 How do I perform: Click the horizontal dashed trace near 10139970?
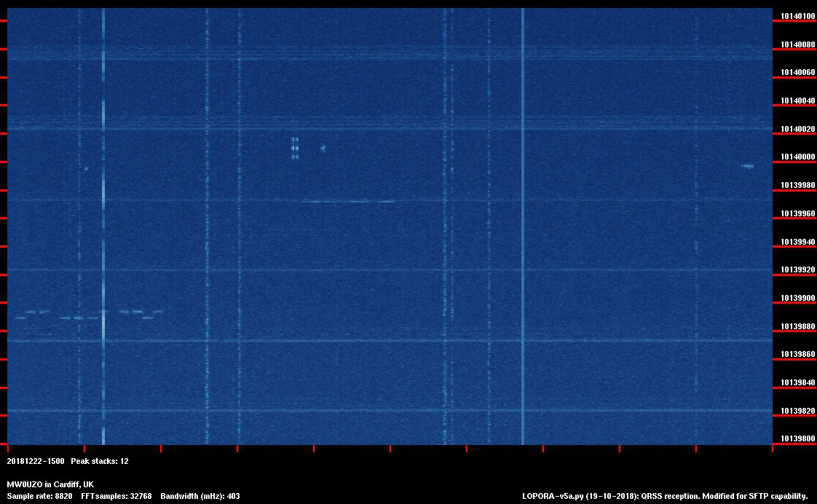click(x=348, y=202)
